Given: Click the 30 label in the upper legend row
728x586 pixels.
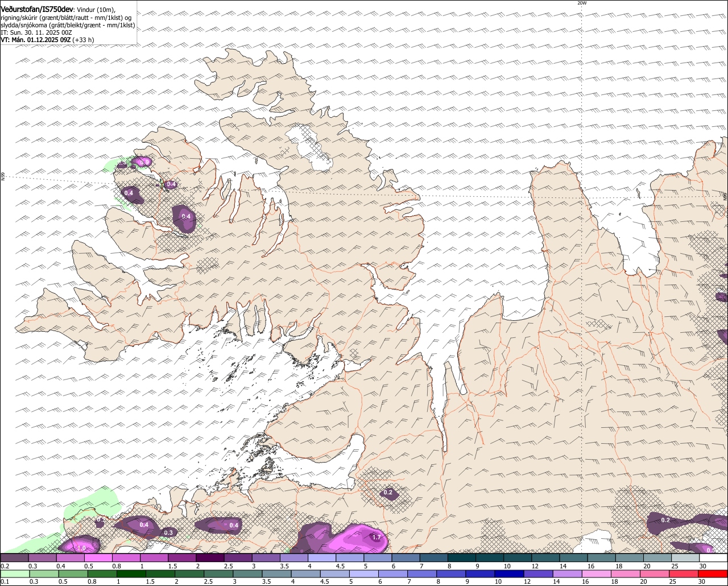Looking at the screenshot, I should 703,566.
